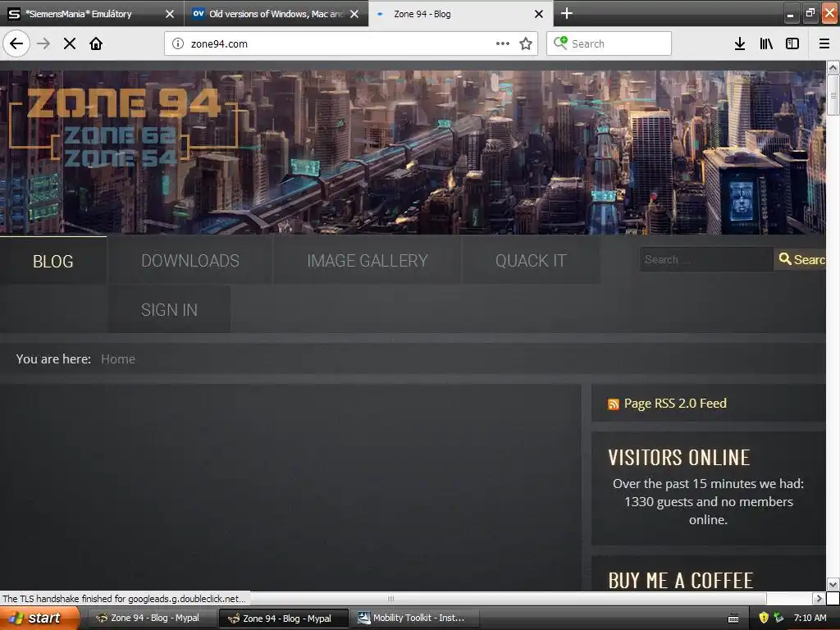Open a new tab with the plus button
The height and width of the screenshot is (630, 840).
[566, 13]
